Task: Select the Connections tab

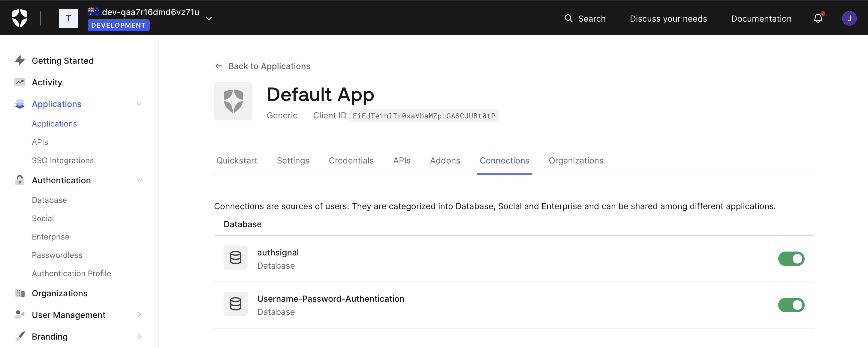Action: click(x=505, y=161)
